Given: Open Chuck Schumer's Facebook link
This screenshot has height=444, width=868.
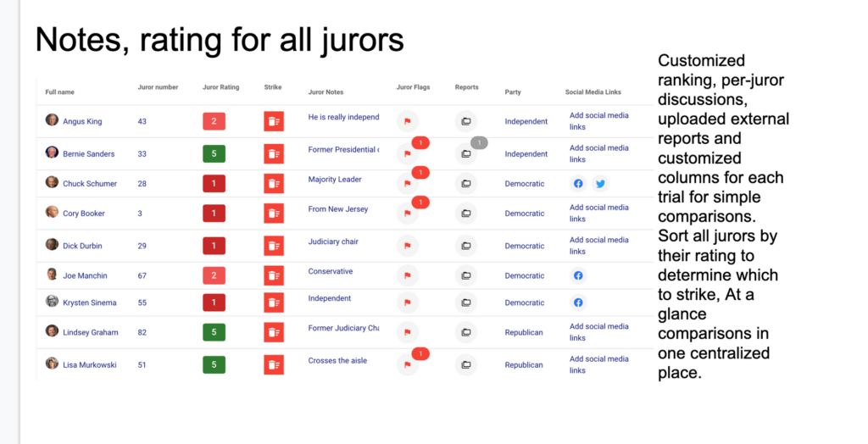Looking at the screenshot, I should coord(578,184).
